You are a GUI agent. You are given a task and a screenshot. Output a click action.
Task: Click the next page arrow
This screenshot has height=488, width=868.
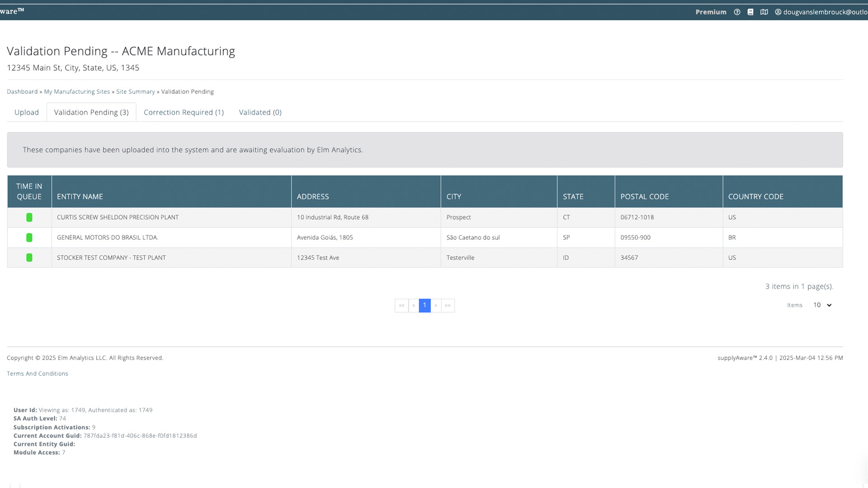436,305
